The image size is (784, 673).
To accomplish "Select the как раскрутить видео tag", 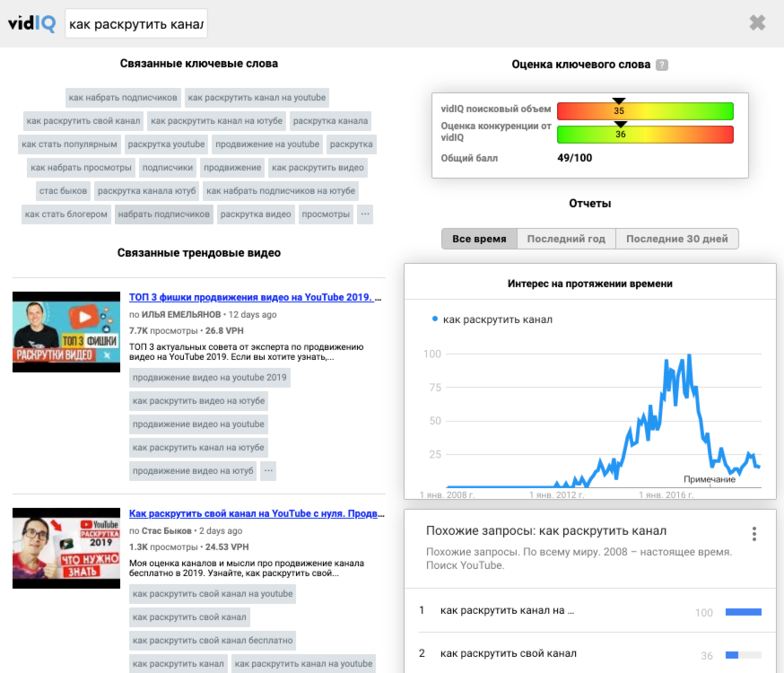I will (318, 168).
